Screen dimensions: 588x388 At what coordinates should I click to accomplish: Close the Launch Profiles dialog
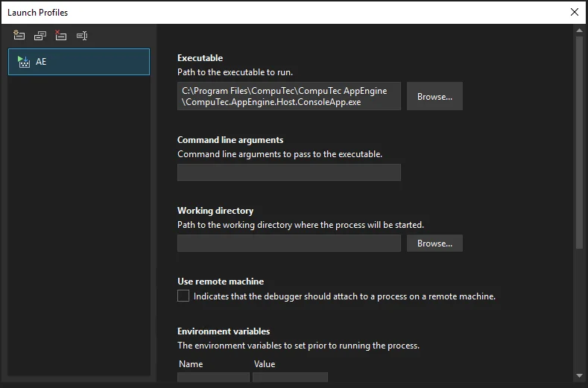click(574, 12)
